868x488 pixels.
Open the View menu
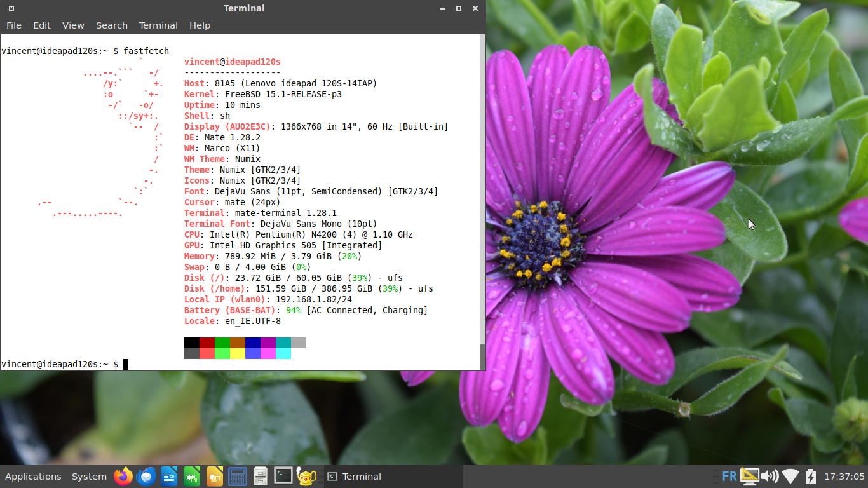click(73, 25)
